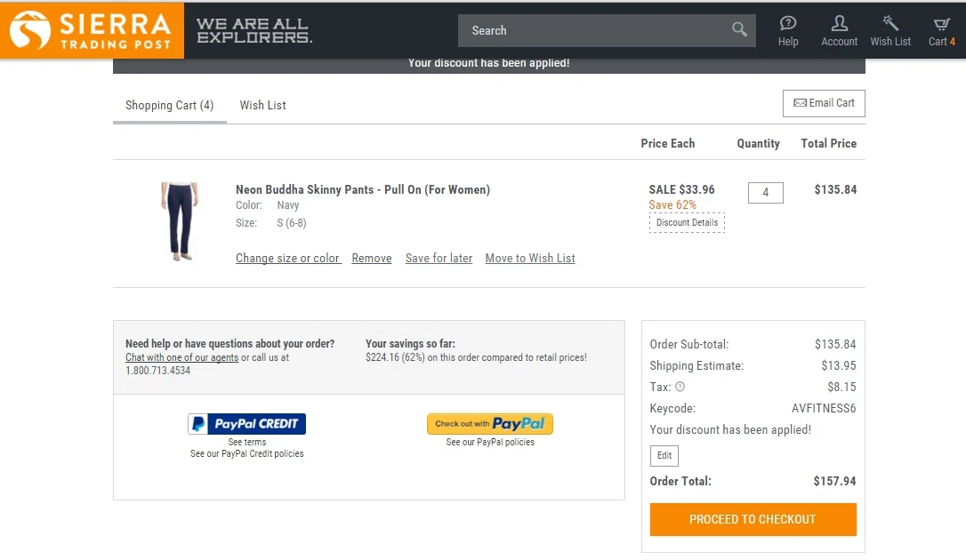Viewport: 966px width, 560px height.
Task: Click the navy pants product thumbnail
Action: click(x=180, y=221)
